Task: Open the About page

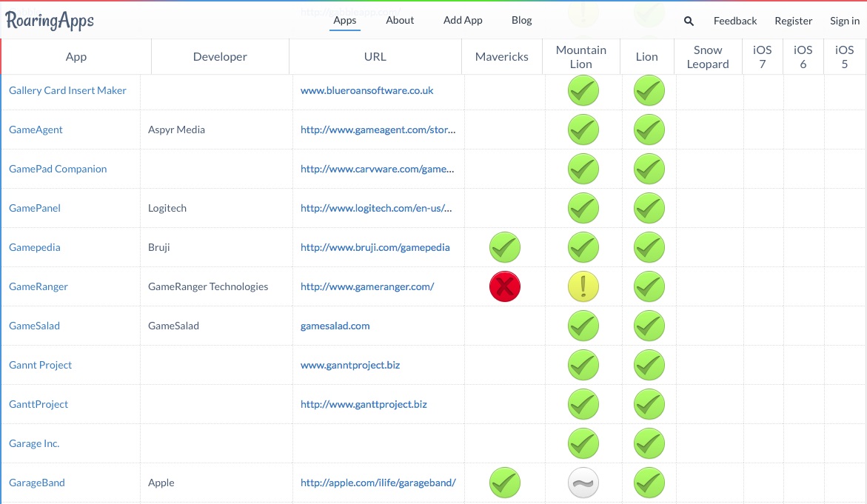Action: pos(400,21)
